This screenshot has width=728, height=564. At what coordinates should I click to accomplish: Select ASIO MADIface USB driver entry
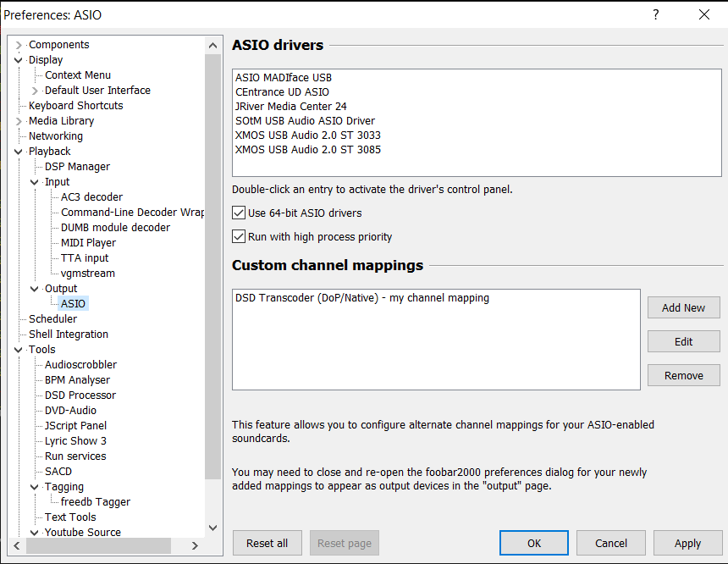[x=284, y=78]
